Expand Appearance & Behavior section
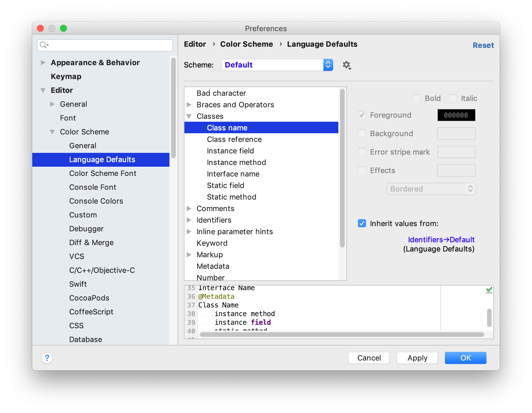The image size is (532, 413). (43, 63)
